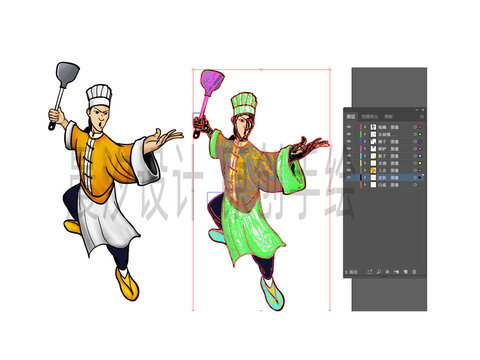
Task: Click the Delete Selection trash icon
Action: (414, 272)
